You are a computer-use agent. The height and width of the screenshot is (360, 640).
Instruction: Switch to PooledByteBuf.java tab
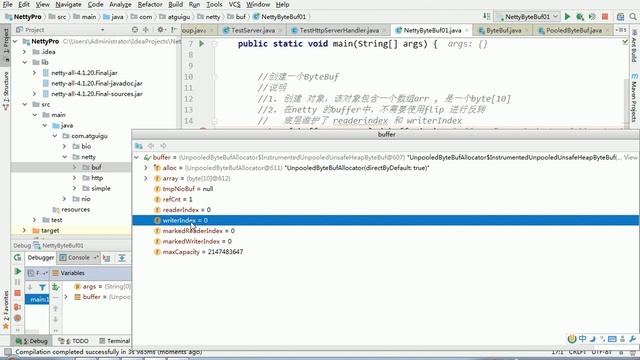(573, 30)
